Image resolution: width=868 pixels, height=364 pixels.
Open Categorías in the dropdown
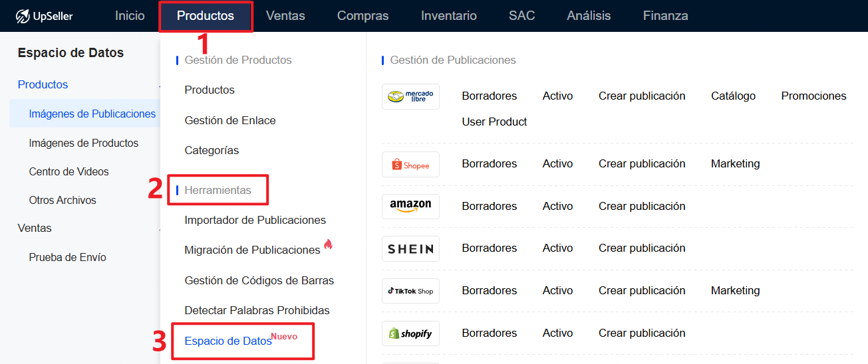pos(212,150)
